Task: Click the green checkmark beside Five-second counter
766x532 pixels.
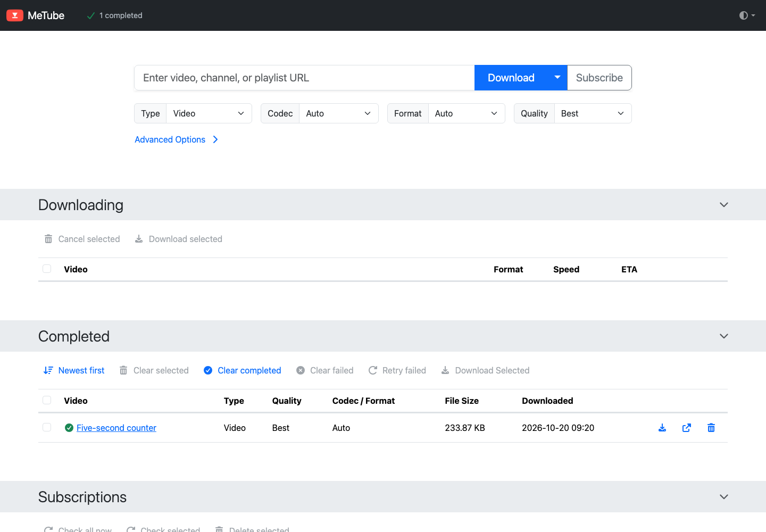Action: point(69,428)
